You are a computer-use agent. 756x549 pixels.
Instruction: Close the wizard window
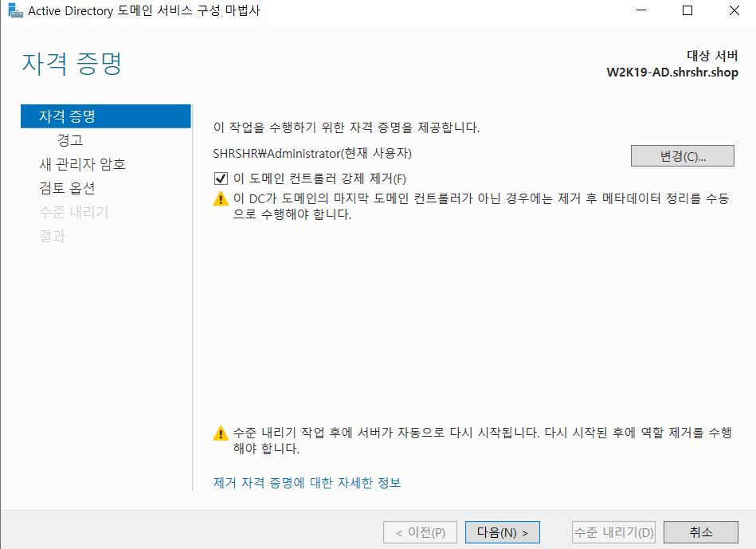tap(734, 10)
